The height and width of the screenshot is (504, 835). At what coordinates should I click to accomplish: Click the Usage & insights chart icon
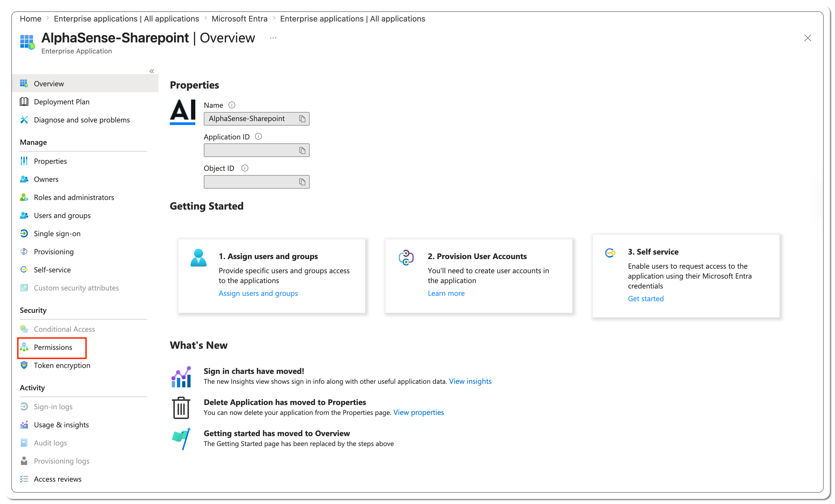[24, 425]
